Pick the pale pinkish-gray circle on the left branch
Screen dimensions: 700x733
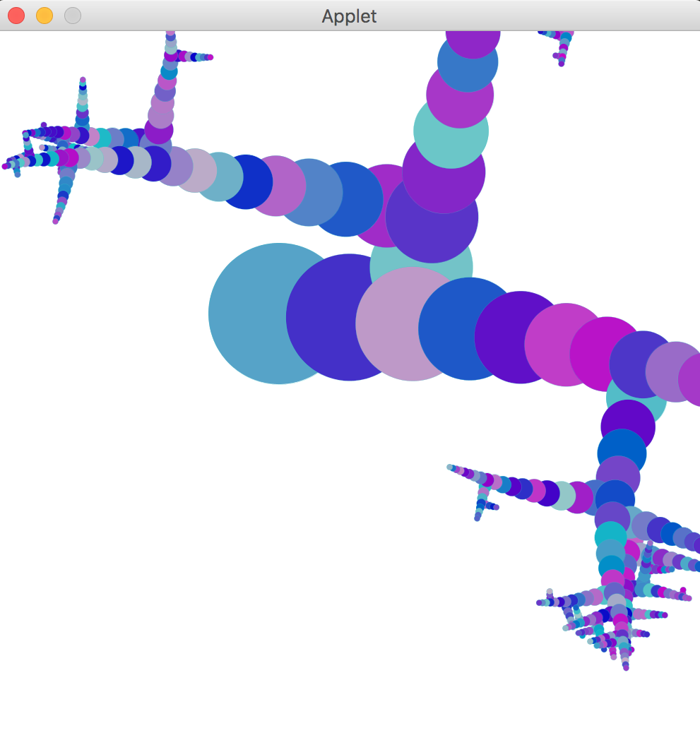[x=196, y=170]
